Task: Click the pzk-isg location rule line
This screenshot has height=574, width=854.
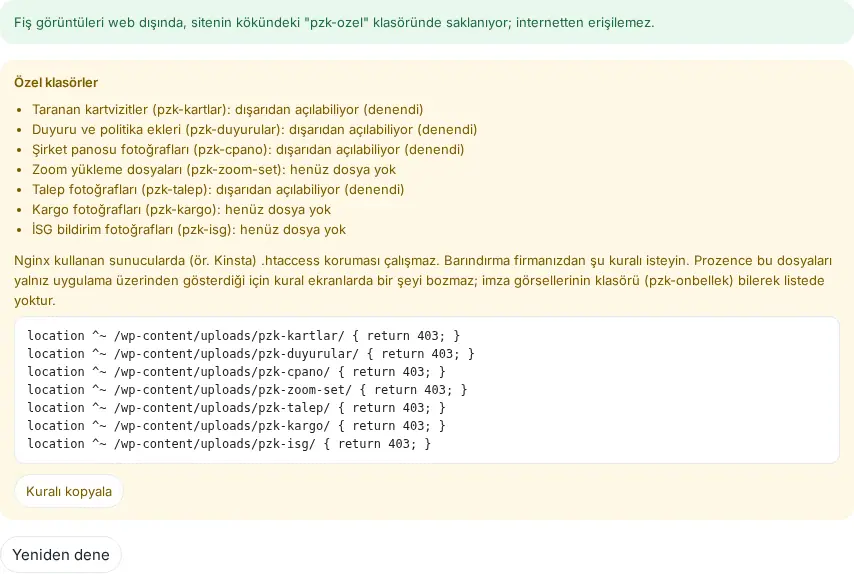Action: pos(229,443)
